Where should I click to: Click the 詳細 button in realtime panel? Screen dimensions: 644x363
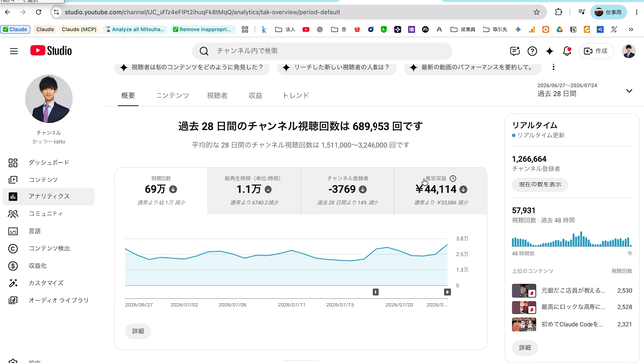[x=525, y=348]
